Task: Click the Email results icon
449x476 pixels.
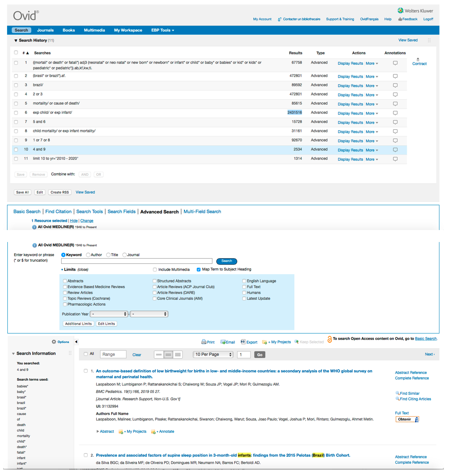Action: point(223,342)
